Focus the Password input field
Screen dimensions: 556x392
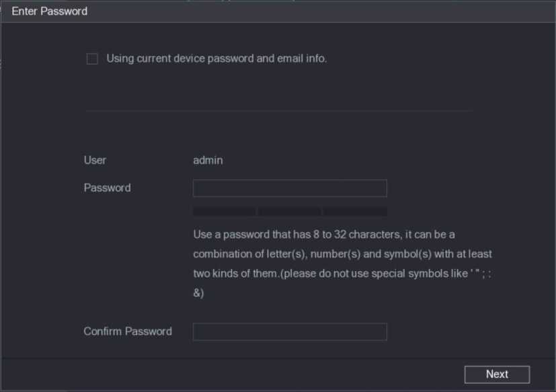tap(290, 188)
